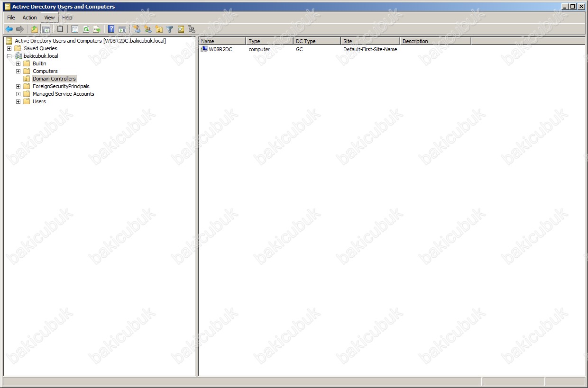The height and width of the screenshot is (388, 588).
Task: Sort by Site column header
Action: [370, 41]
